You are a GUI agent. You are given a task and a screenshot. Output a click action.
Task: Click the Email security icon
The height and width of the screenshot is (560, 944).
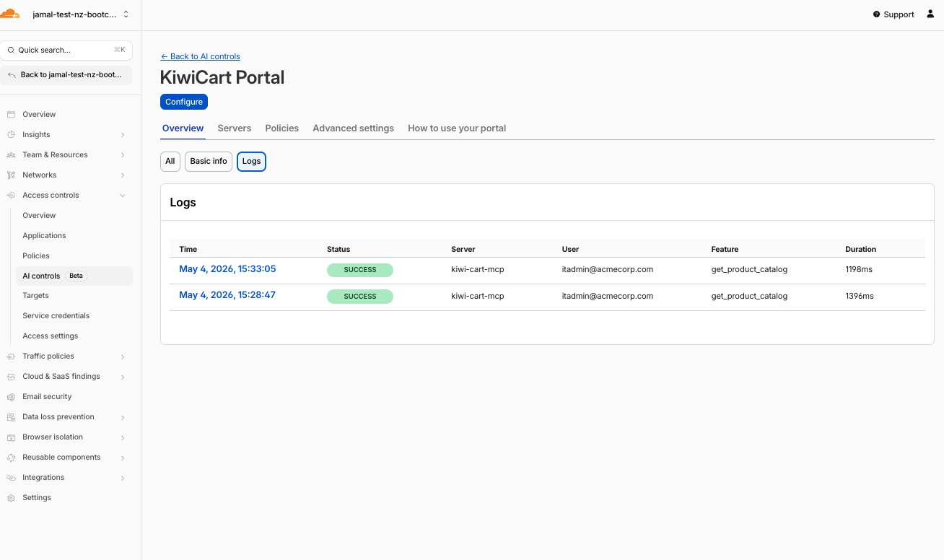coord(11,397)
